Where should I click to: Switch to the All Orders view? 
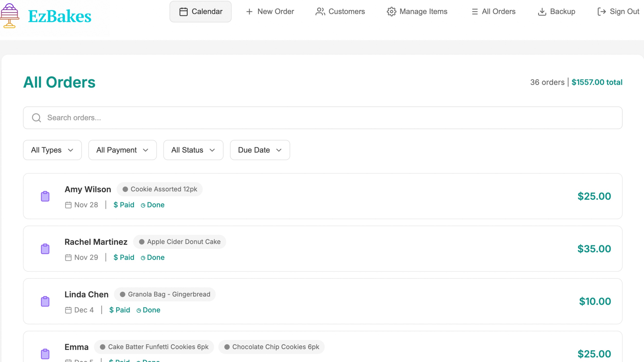point(493,11)
